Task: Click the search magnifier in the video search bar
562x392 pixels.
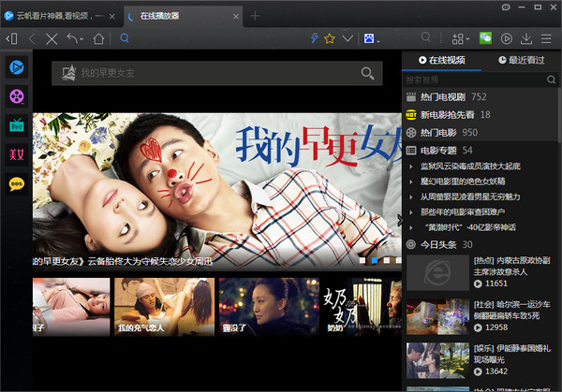Action: coord(367,73)
